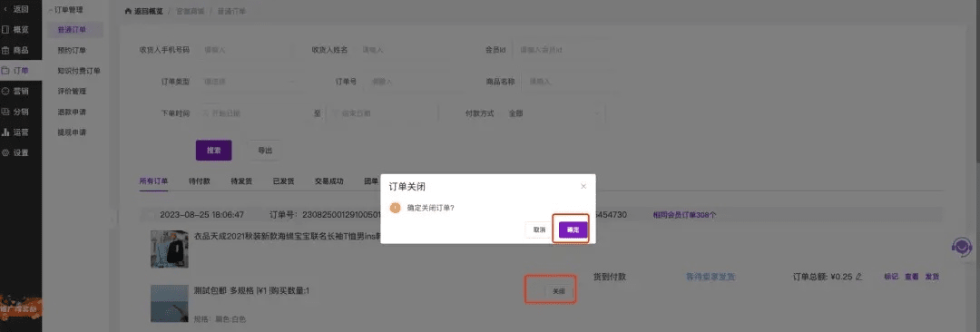Click 确定 to confirm closing order

[x=573, y=230]
